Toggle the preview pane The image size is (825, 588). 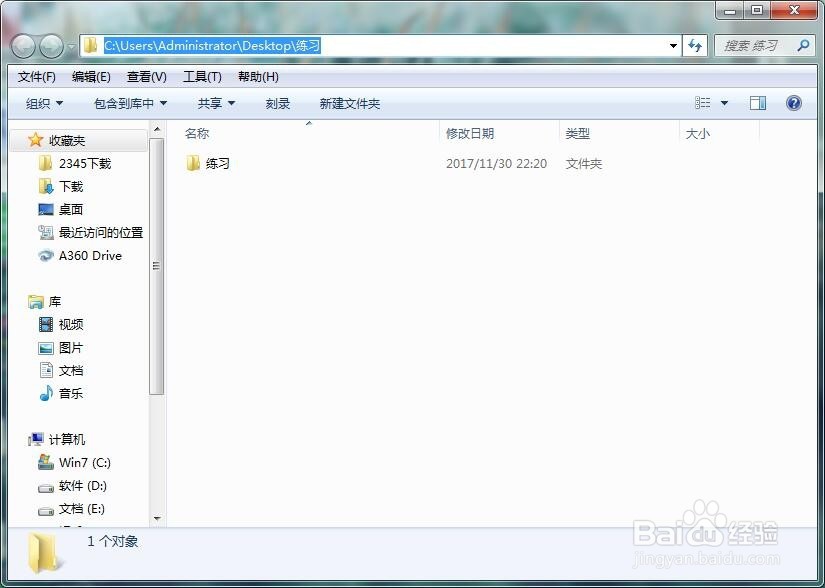point(757,102)
